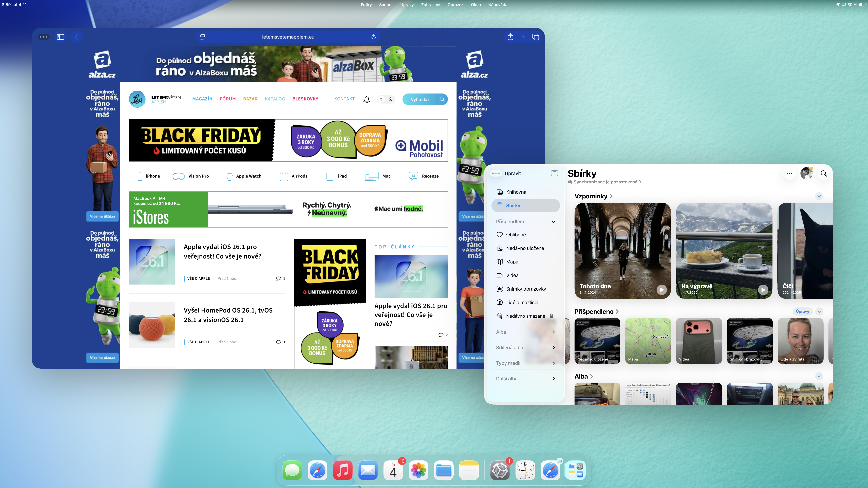Switch website to dark mode moon toggle

[x=391, y=99]
